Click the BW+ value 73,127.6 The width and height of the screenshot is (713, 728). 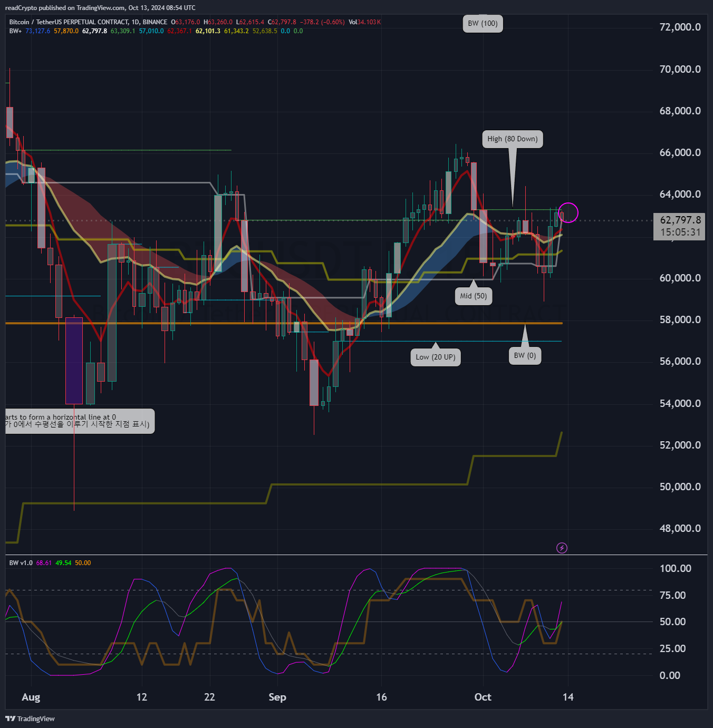pos(38,31)
